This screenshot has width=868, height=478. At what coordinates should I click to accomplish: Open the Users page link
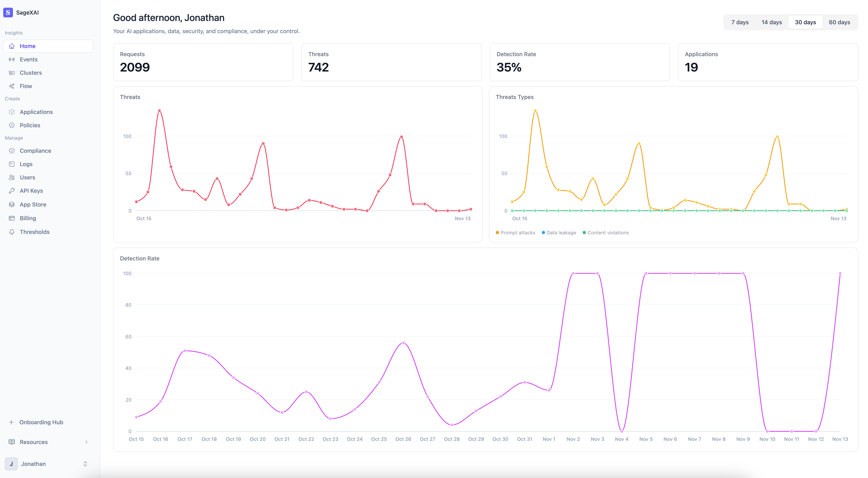(27, 177)
